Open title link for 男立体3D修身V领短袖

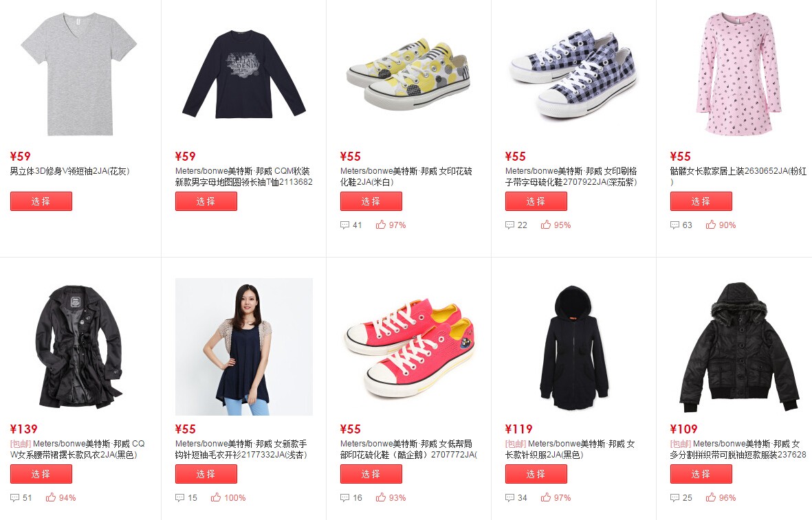(x=70, y=171)
